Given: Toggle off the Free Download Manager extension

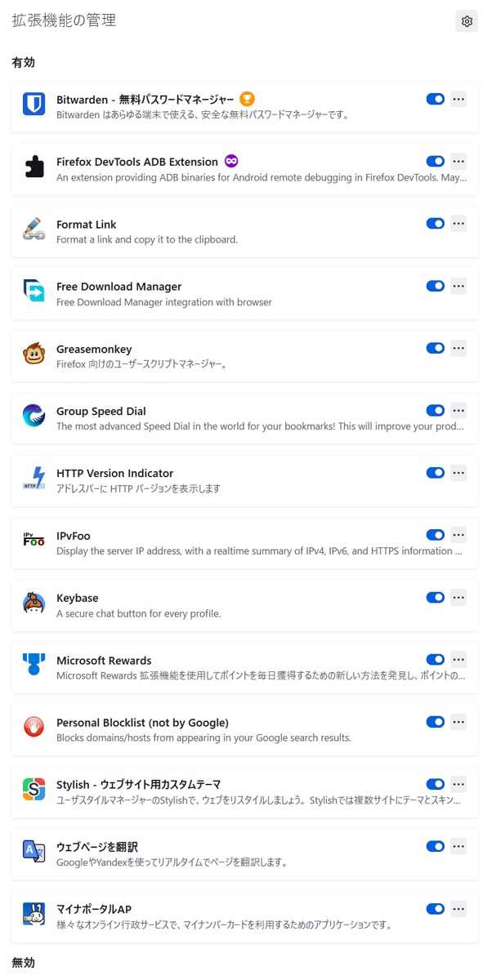Looking at the screenshot, I should coord(436,286).
